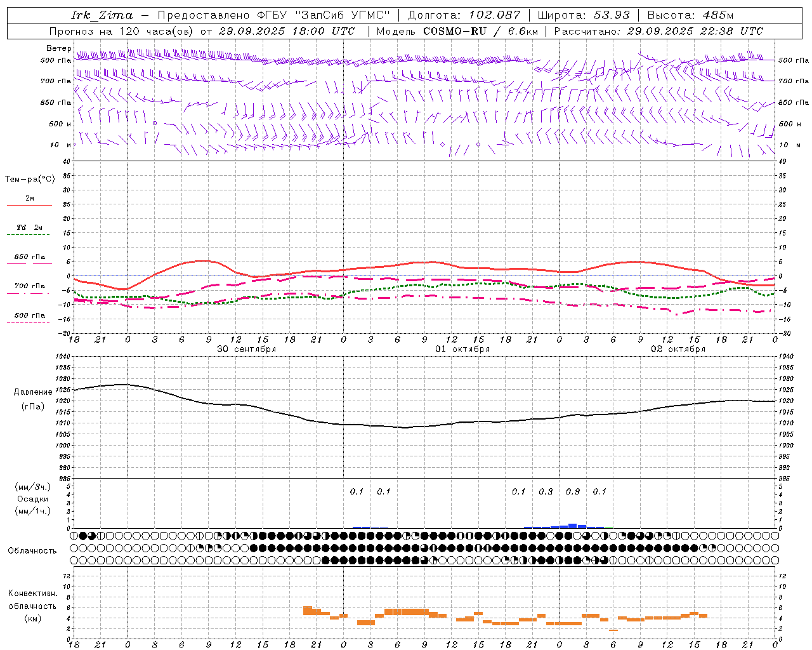Screen dimensions: 812x650
Task: Click the Ветер wind panel label
Action: (58, 48)
